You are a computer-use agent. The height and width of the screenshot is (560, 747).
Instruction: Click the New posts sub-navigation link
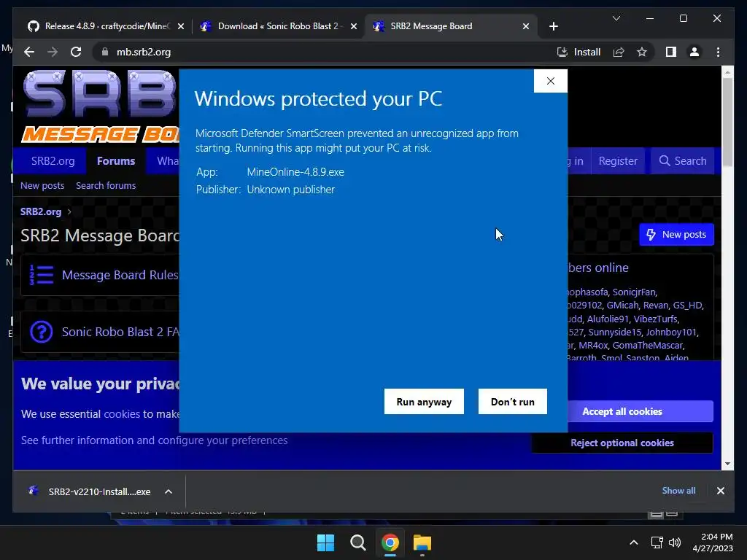(42, 186)
